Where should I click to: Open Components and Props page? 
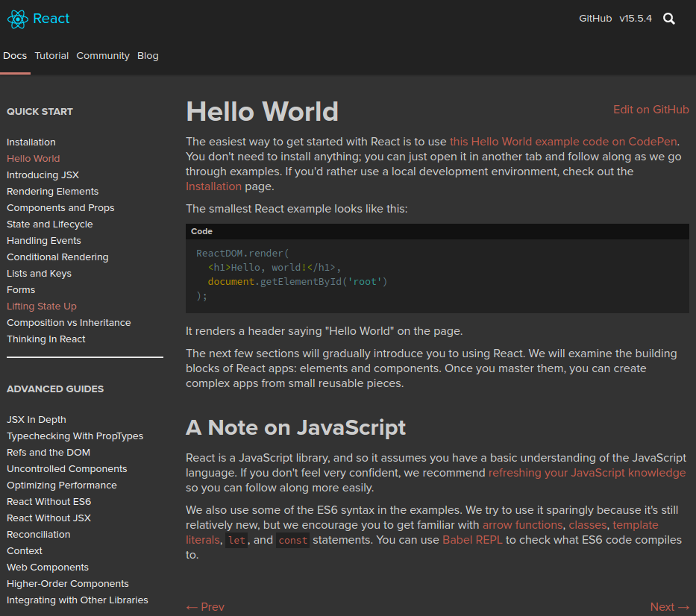point(60,208)
